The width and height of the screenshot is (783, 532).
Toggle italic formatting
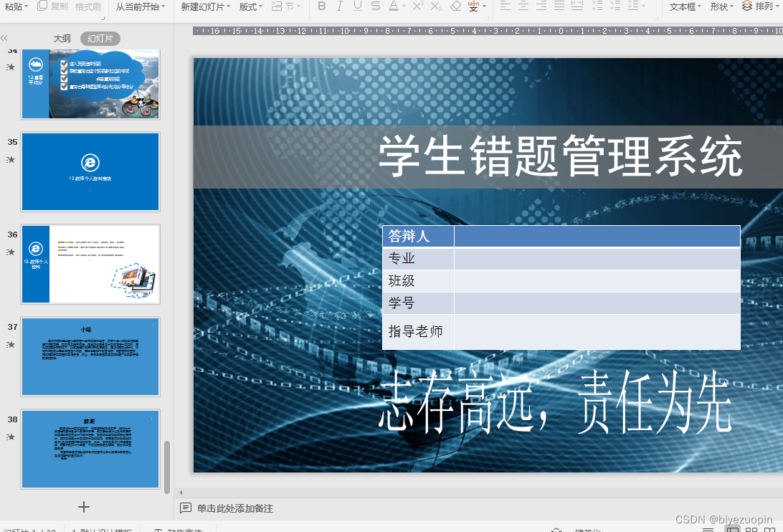pyautogui.click(x=338, y=7)
